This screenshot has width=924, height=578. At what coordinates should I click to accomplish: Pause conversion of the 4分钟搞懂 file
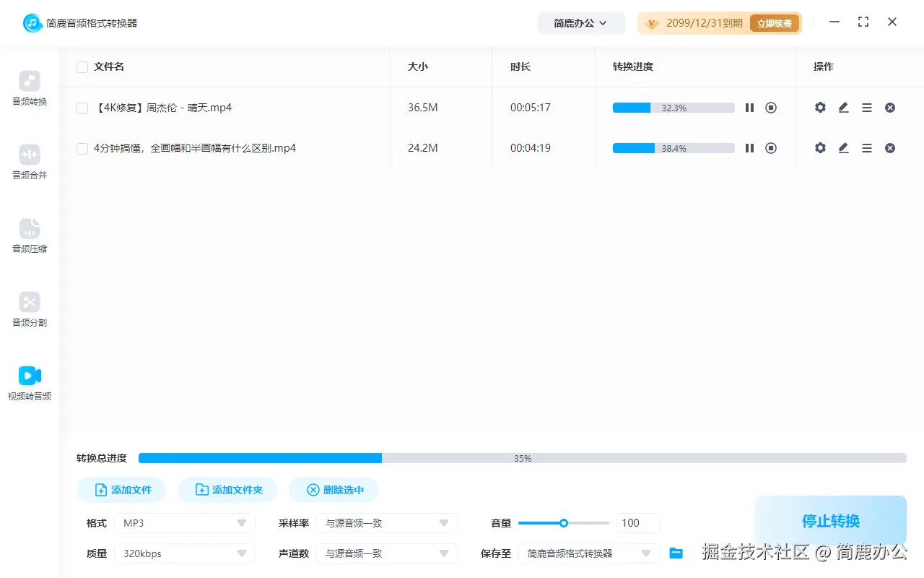[749, 148]
